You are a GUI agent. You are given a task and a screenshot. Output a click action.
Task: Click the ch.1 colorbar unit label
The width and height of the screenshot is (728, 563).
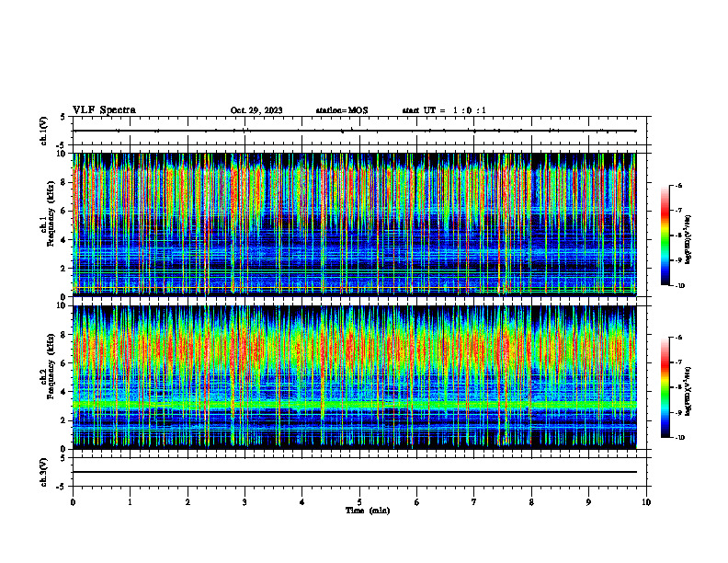coord(688,240)
